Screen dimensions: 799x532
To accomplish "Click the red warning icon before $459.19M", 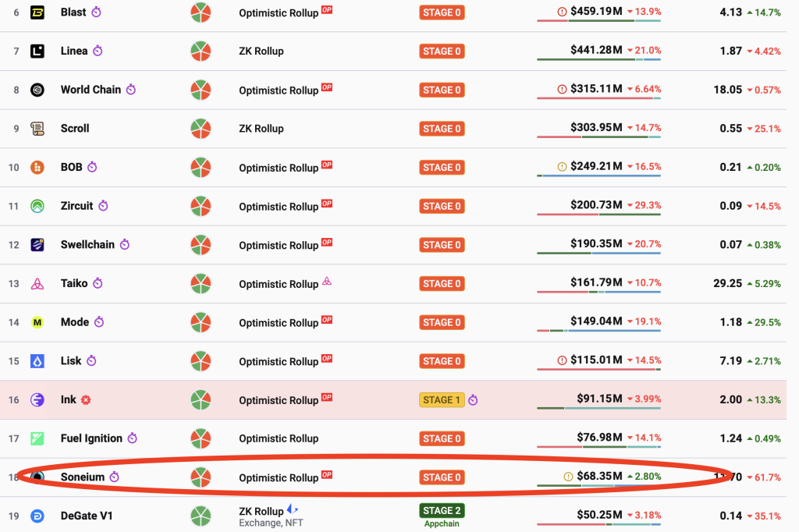I will click(562, 12).
